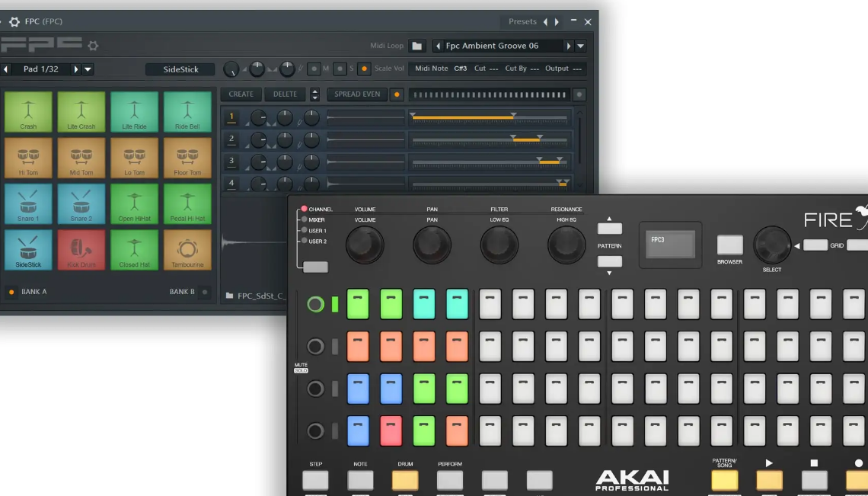This screenshot has width=868, height=496.
Task: Go to next pad with right arrow
Action: pyautogui.click(x=76, y=69)
